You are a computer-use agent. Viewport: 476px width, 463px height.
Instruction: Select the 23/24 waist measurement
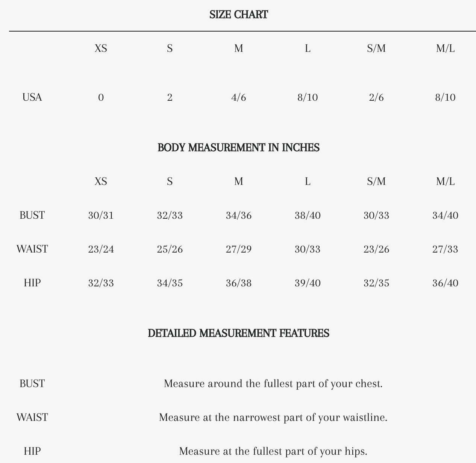click(x=101, y=249)
